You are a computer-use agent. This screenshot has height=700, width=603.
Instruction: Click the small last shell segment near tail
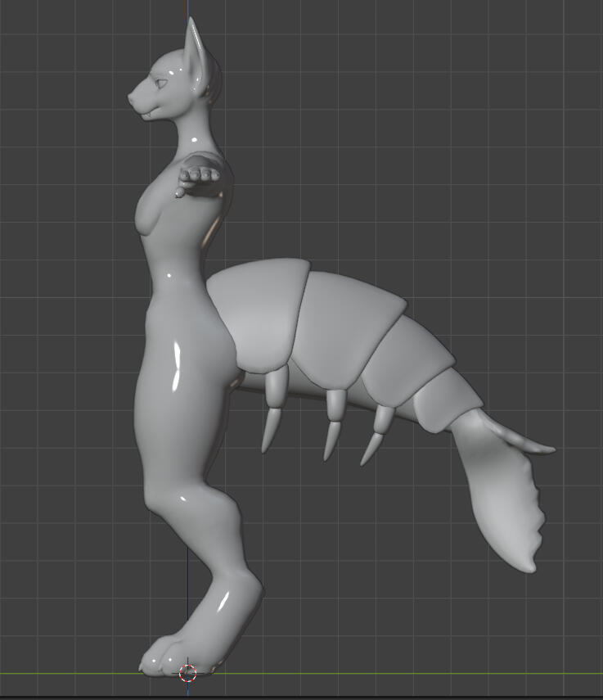447,400
